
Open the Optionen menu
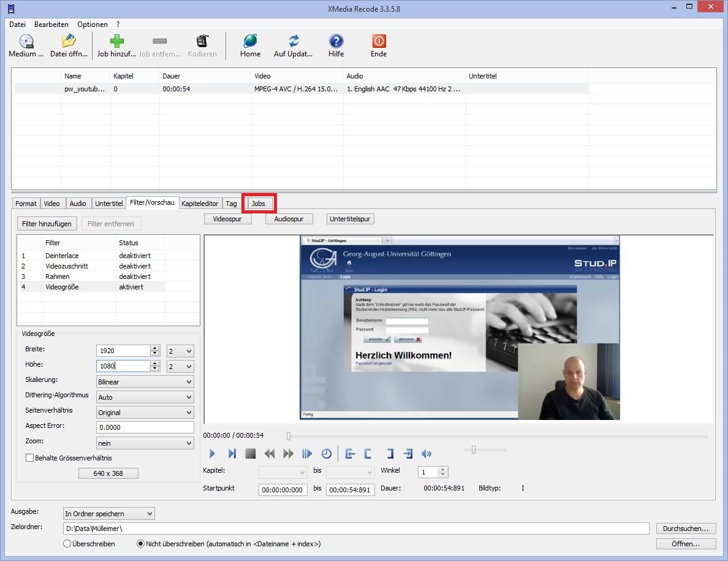[x=92, y=25]
